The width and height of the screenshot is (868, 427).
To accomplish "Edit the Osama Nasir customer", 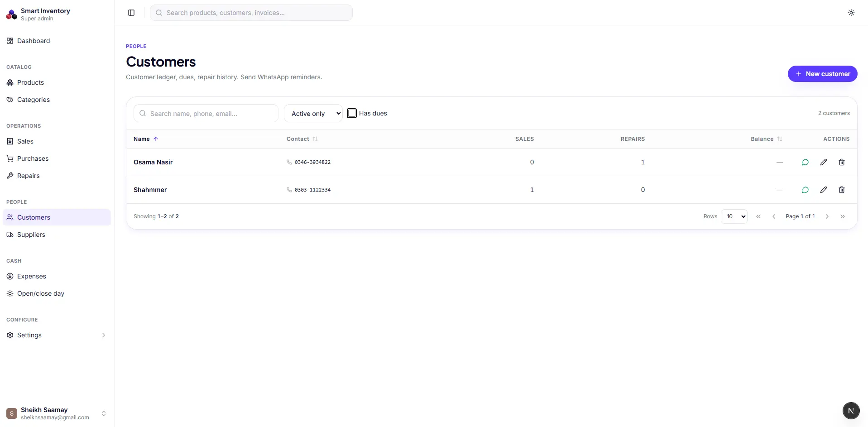I will coord(824,162).
